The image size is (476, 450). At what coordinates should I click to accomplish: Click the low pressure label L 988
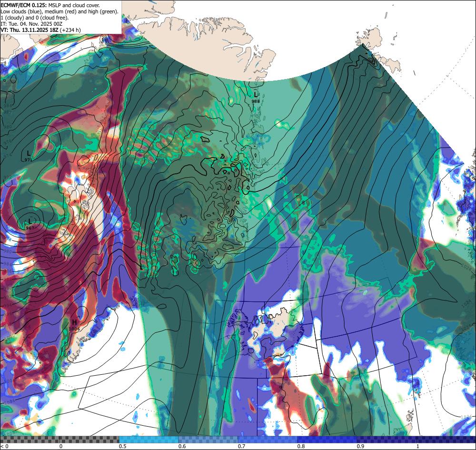coord(256,98)
